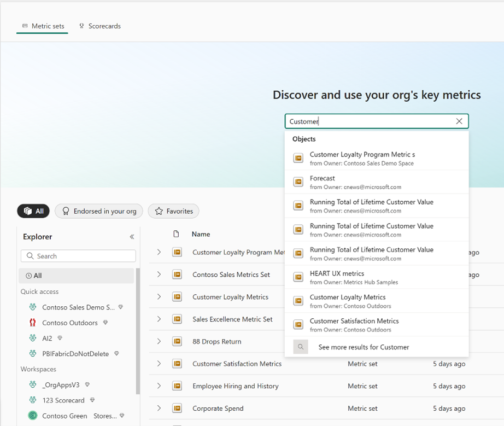Open the Scorecards tab
504x426 pixels.
click(100, 26)
